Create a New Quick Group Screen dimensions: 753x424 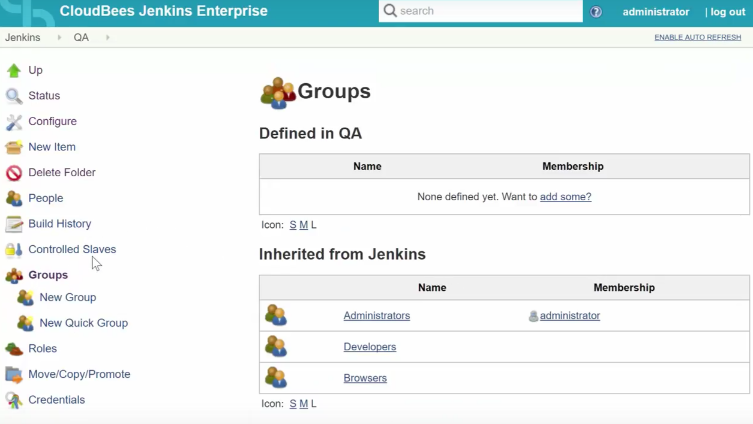[x=84, y=323]
